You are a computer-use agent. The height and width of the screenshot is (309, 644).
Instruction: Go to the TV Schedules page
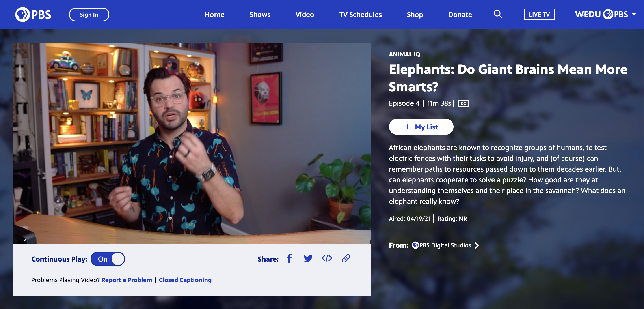click(x=360, y=15)
